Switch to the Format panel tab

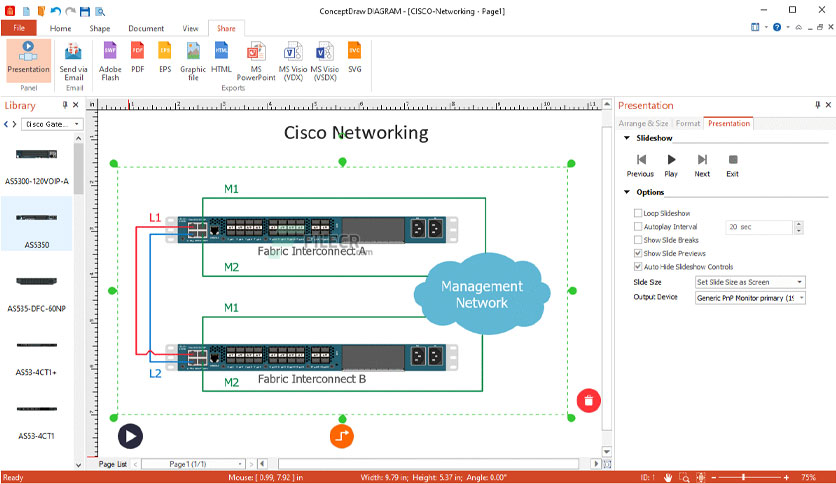click(x=688, y=124)
